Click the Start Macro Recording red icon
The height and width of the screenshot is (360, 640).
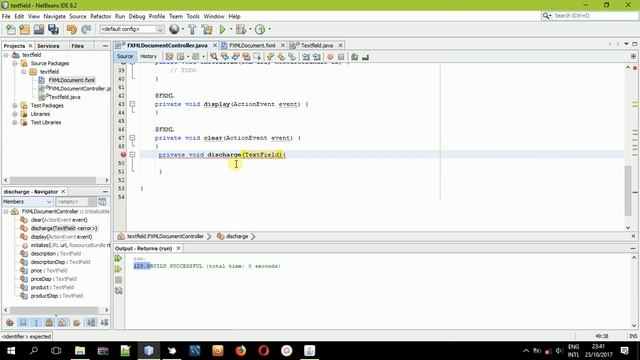point(330,57)
